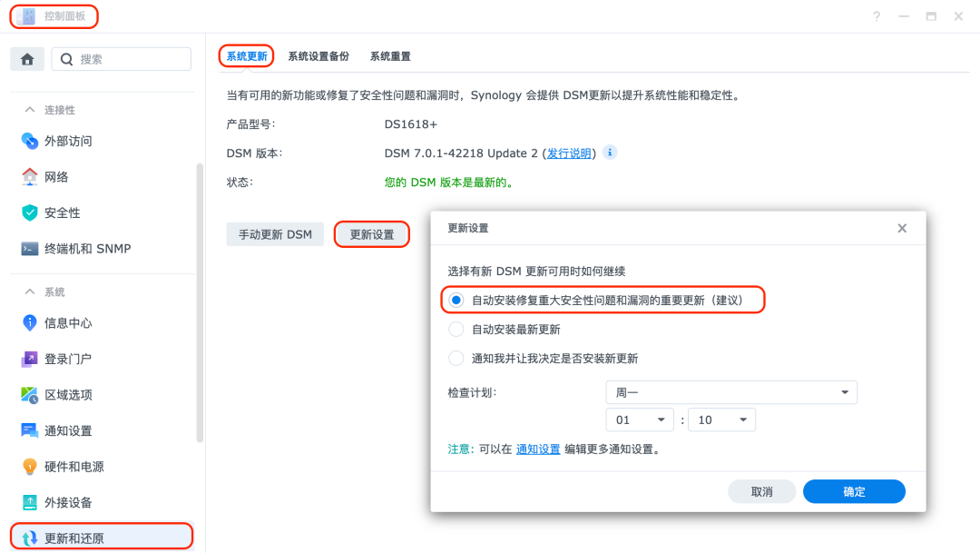Switch to the 系统更新 tab

[x=246, y=56]
